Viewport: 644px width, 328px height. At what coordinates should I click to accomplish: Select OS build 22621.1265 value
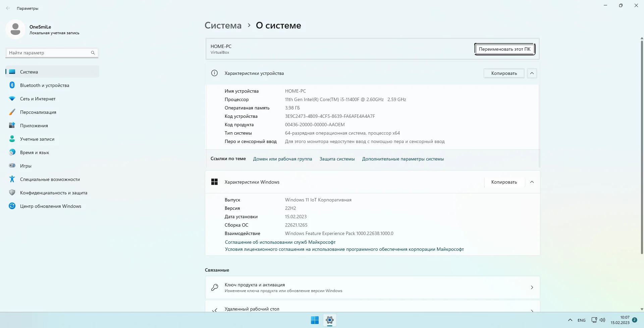296,225
